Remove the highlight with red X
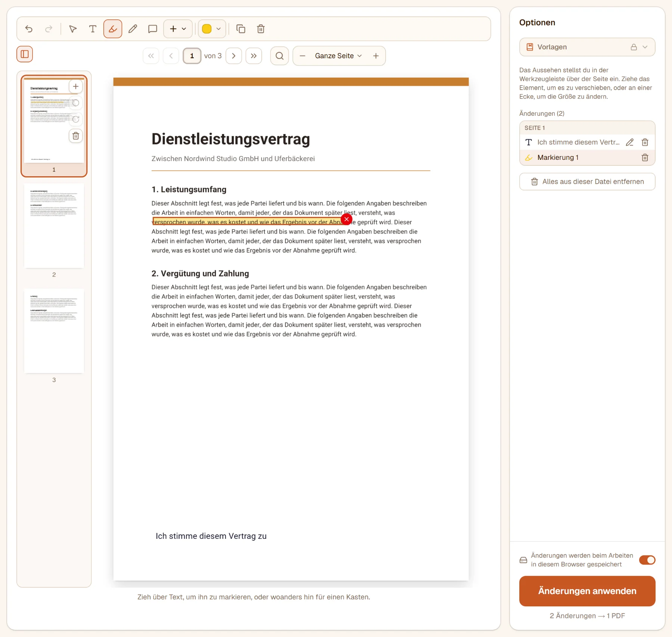Viewport: 672px width, 637px height. click(x=346, y=219)
